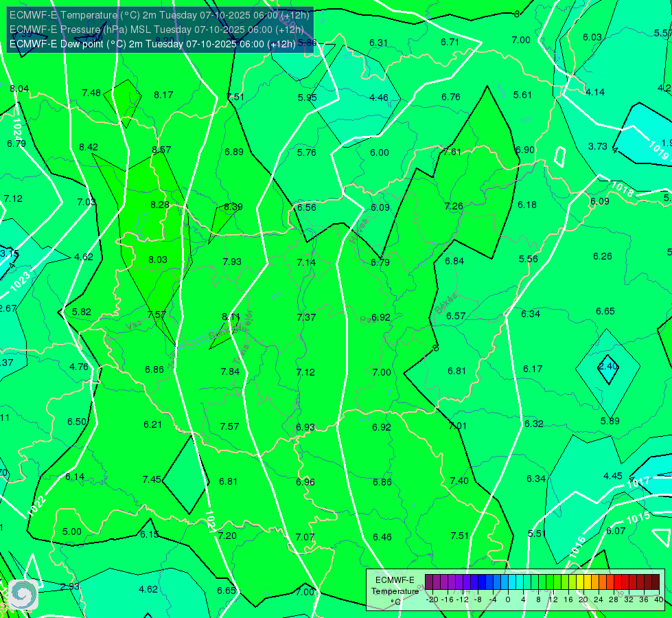Click the 8.28 grid value
Viewport: 672px width, 618px height.
(x=160, y=205)
